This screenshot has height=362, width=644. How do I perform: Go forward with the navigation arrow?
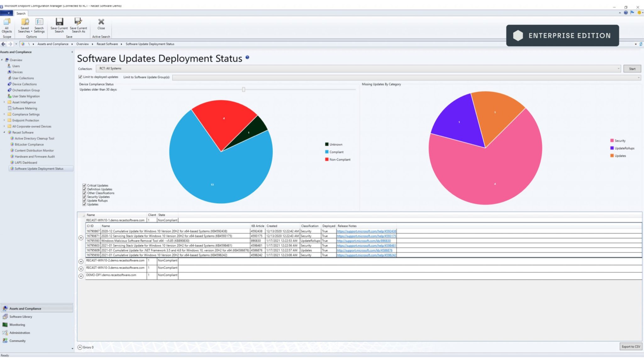click(10, 44)
